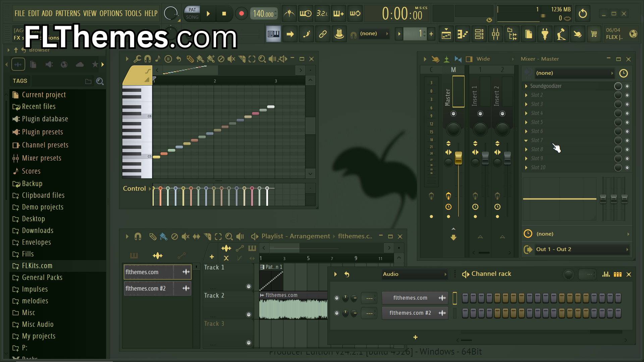The width and height of the screenshot is (644, 362).
Task: Open the browser search magnifier
Action: (x=100, y=81)
